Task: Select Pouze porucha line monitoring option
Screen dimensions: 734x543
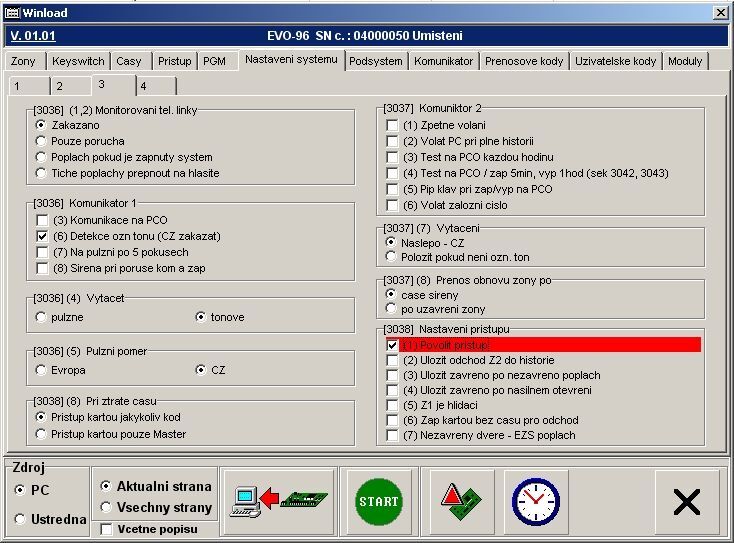Action: (x=42, y=141)
